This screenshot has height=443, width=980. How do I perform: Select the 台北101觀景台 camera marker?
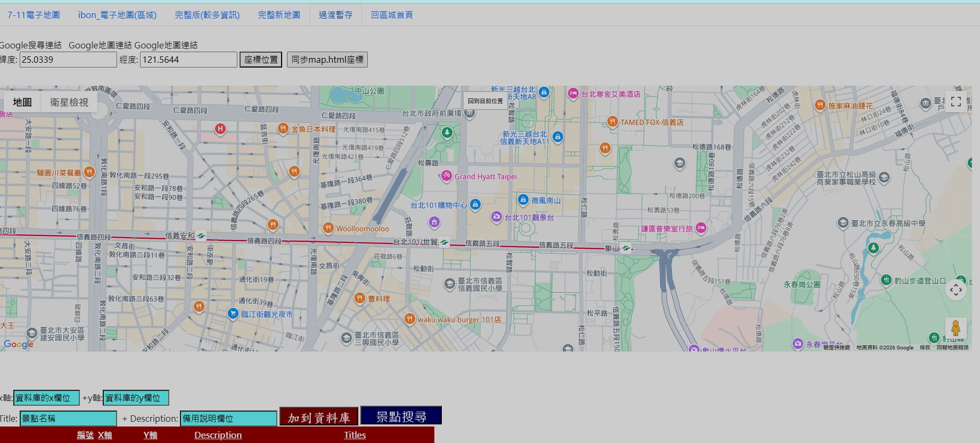pyautogui.click(x=496, y=217)
